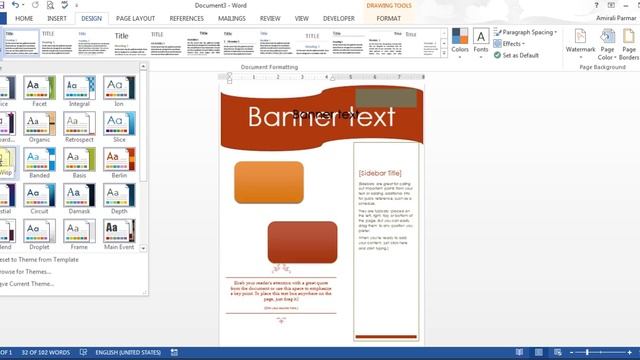Viewport: 640px width, 360px height.
Task: Click English (United States) language indicator
Action: tap(128, 352)
